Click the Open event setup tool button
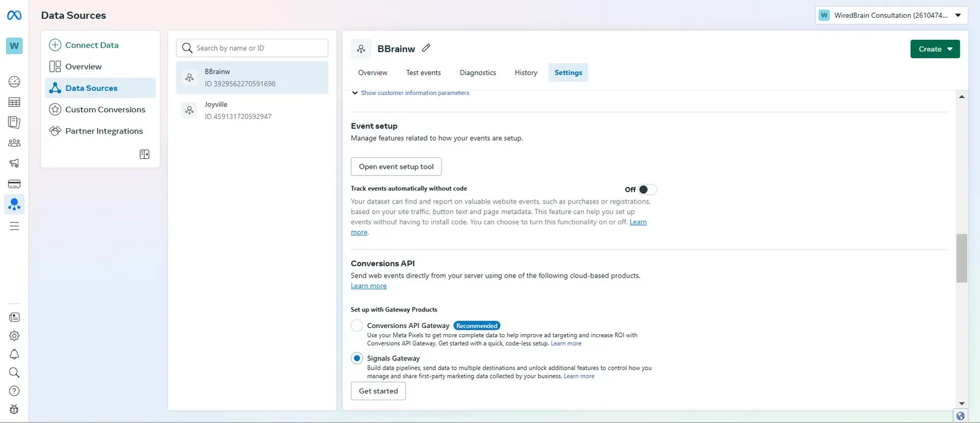Viewport: 980px width, 423px height. pyautogui.click(x=396, y=167)
